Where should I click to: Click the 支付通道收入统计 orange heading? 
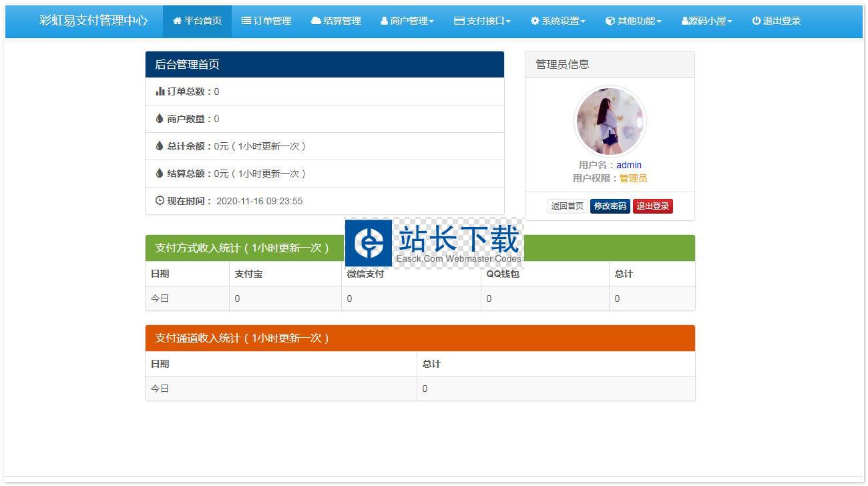tap(420, 338)
